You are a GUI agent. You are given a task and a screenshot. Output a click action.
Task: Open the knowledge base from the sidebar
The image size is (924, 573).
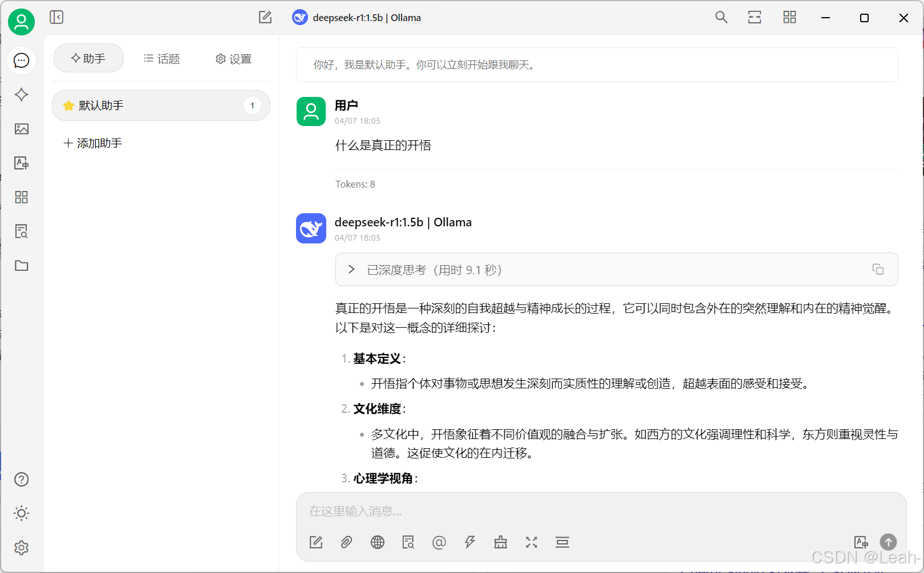click(x=21, y=231)
